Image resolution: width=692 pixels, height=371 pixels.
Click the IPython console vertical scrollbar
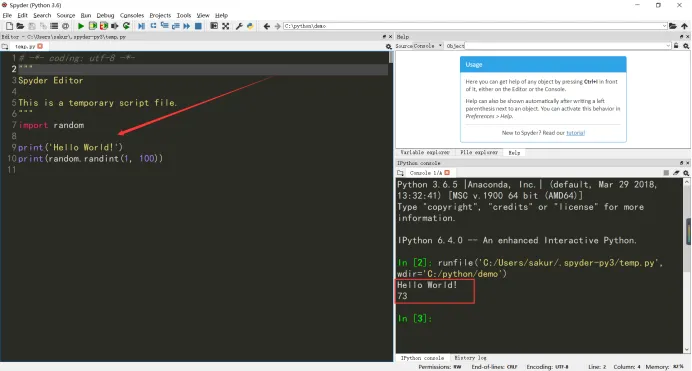click(687, 266)
